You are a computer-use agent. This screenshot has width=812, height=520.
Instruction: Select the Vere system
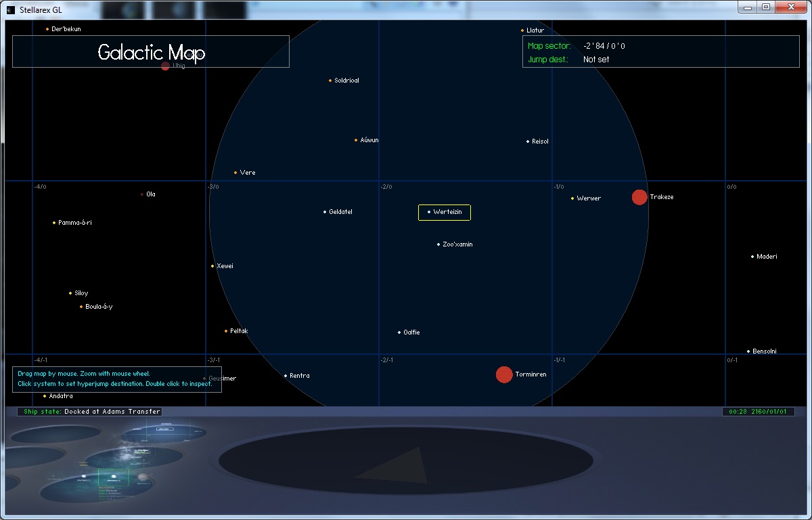point(235,173)
